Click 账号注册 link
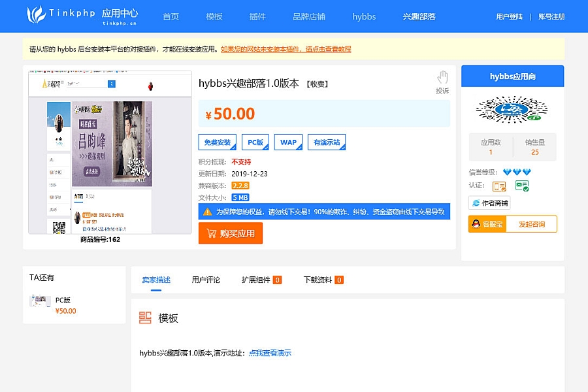588x392 pixels. coord(551,16)
